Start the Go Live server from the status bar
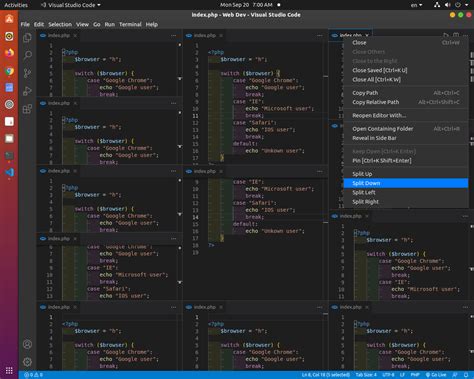Viewport: 474px width, 379px height. click(436, 375)
